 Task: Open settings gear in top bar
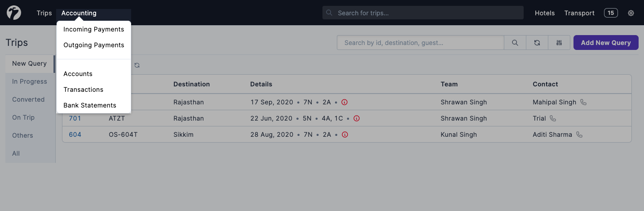[x=631, y=13]
